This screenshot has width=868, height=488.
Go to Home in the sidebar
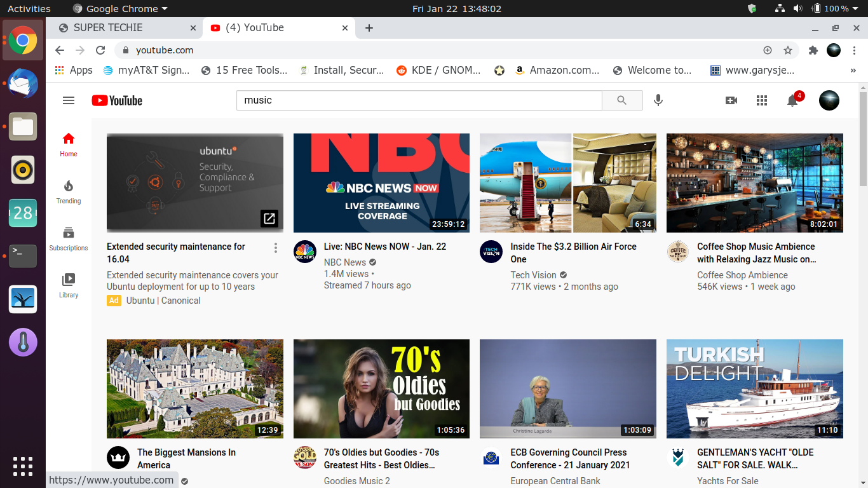click(69, 144)
